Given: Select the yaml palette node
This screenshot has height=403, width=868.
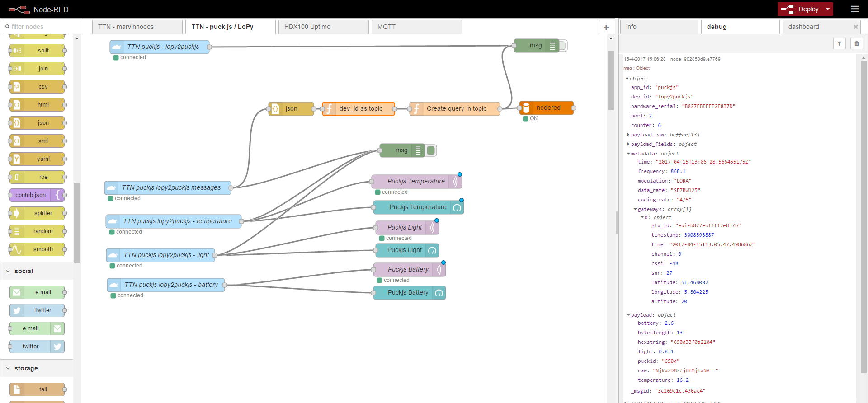Looking at the screenshot, I should coord(37,159).
